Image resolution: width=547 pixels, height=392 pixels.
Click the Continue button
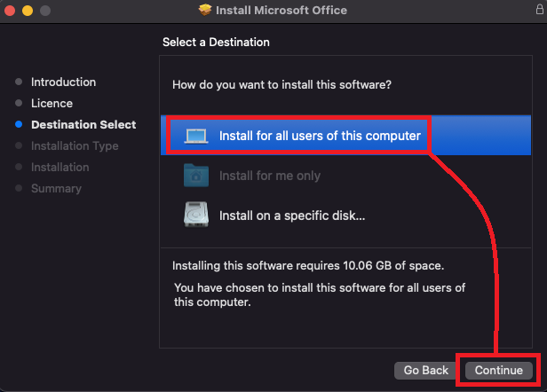pyautogui.click(x=498, y=371)
